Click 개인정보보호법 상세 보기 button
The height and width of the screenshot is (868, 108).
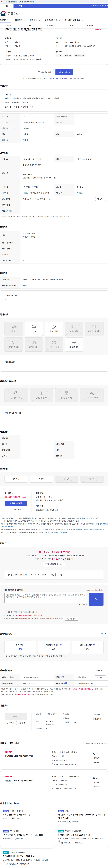54,564
